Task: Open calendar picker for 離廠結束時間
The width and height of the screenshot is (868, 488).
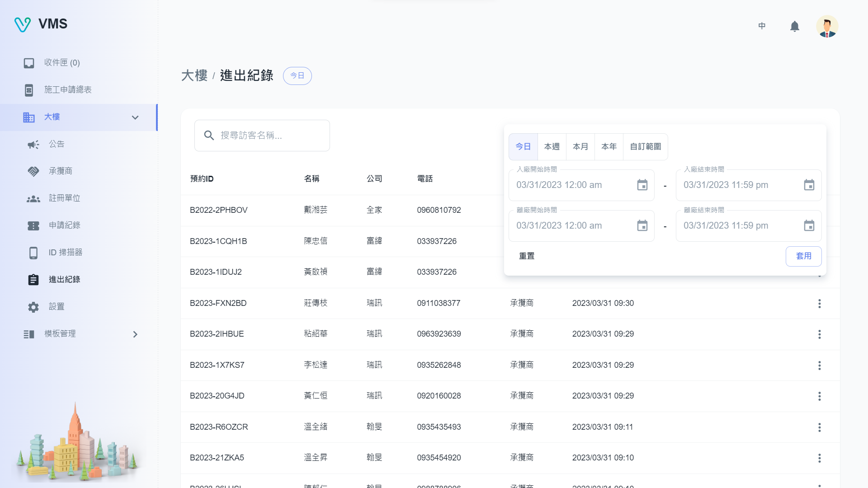Action: pyautogui.click(x=809, y=226)
